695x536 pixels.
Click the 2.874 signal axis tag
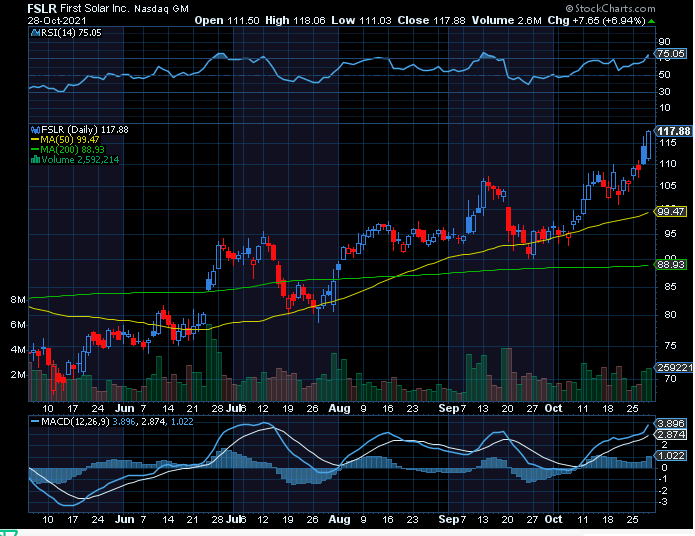click(x=671, y=434)
